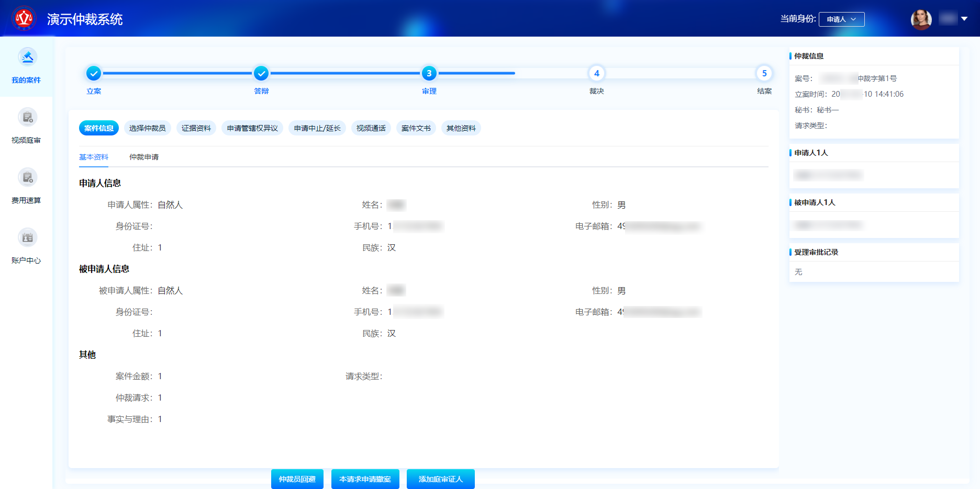Go to 账户中心 sidebar icon
980x489 pixels.
click(27, 237)
